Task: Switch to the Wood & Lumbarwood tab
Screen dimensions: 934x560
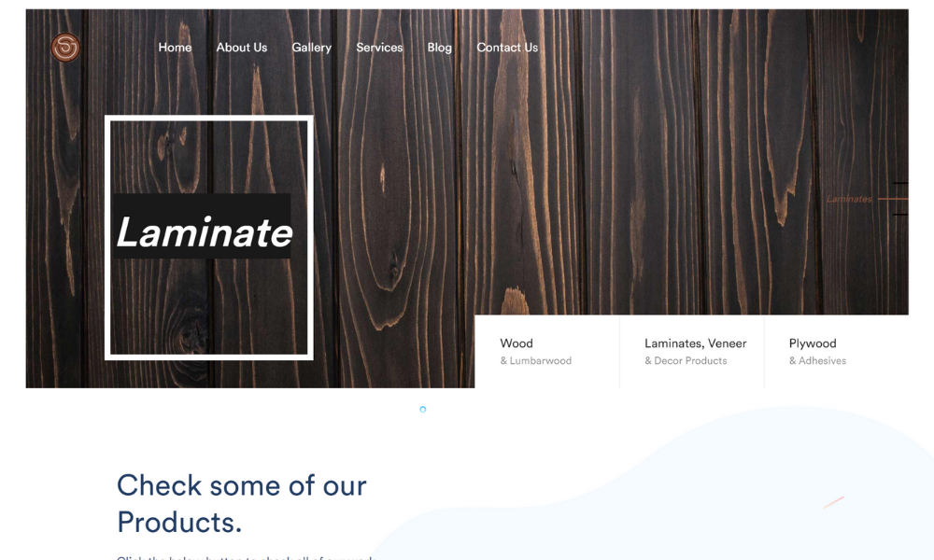Action: (x=546, y=352)
